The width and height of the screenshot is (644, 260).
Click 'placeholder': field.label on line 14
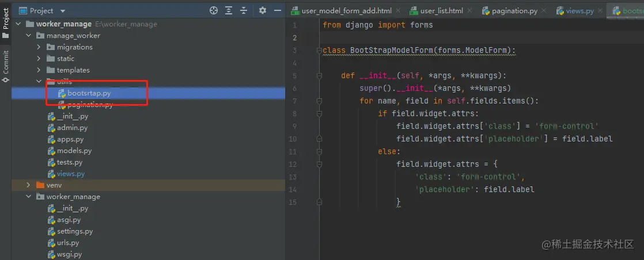475,189
